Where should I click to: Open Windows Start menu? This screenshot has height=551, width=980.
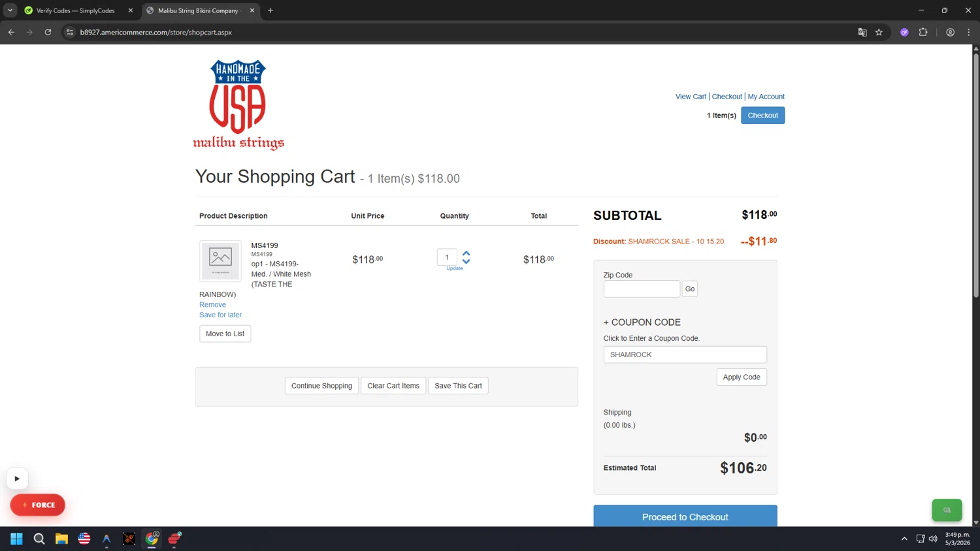[16, 539]
